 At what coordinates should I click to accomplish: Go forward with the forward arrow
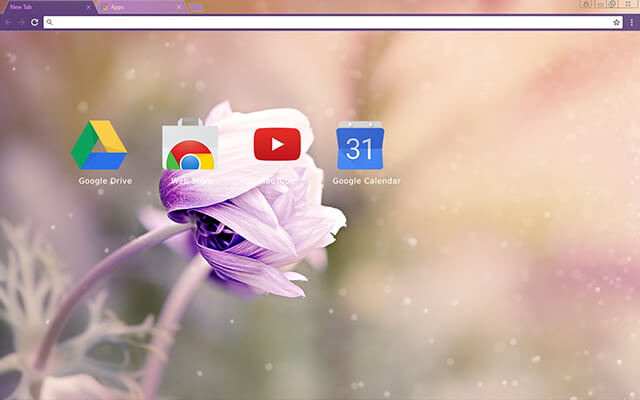[21, 22]
